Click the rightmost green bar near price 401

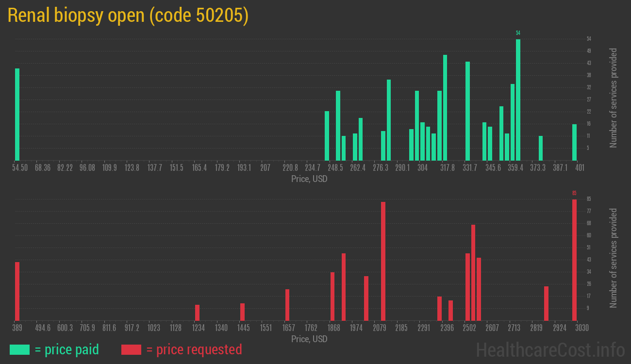click(x=574, y=142)
